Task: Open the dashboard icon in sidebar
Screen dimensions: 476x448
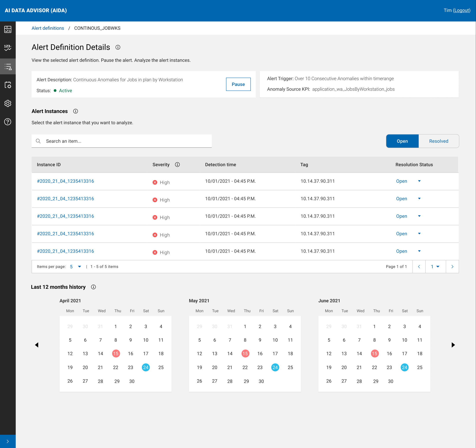Action: pyautogui.click(x=8, y=30)
